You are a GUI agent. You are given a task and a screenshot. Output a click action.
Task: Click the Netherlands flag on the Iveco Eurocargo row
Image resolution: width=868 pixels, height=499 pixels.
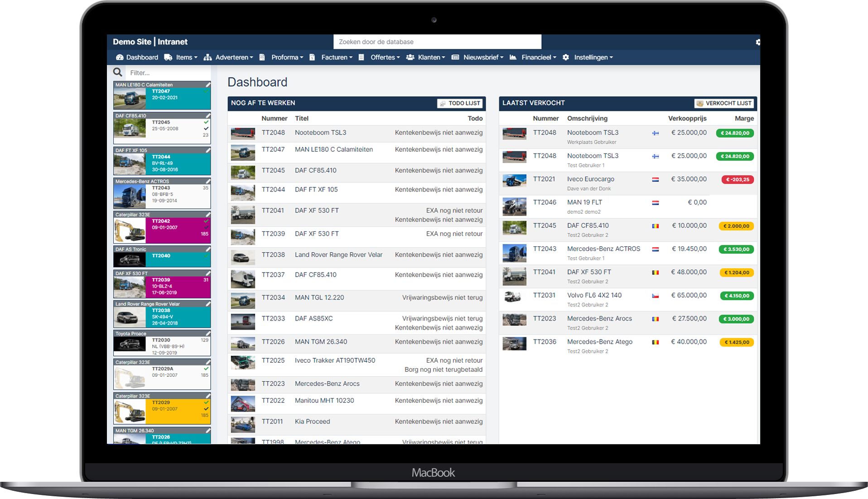[x=656, y=180]
